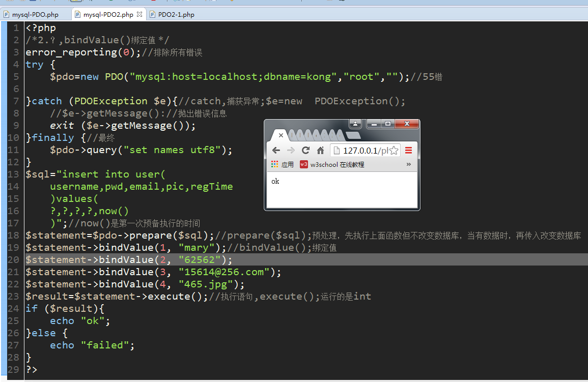Click the comment "//$e->getMessage()://抛出错误信息"

pyautogui.click(x=138, y=113)
